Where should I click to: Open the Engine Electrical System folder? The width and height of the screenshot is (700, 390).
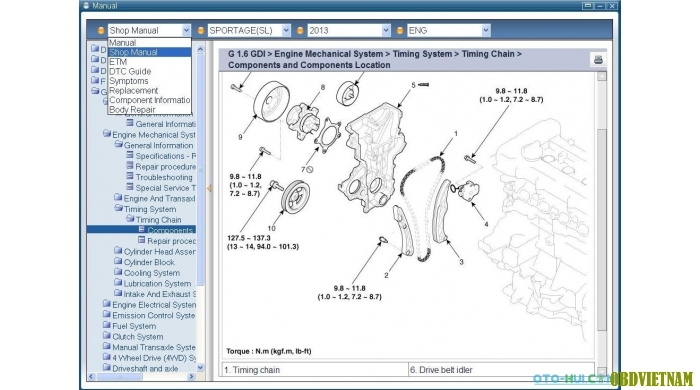click(154, 305)
